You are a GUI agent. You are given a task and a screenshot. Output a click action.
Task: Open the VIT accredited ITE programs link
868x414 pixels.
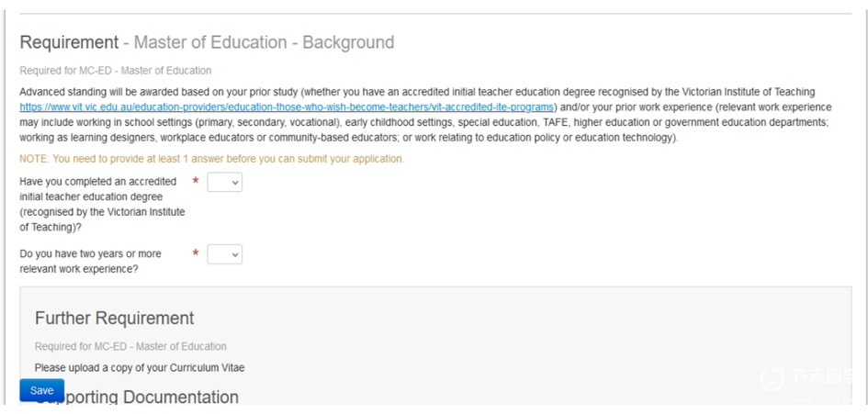click(287, 106)
